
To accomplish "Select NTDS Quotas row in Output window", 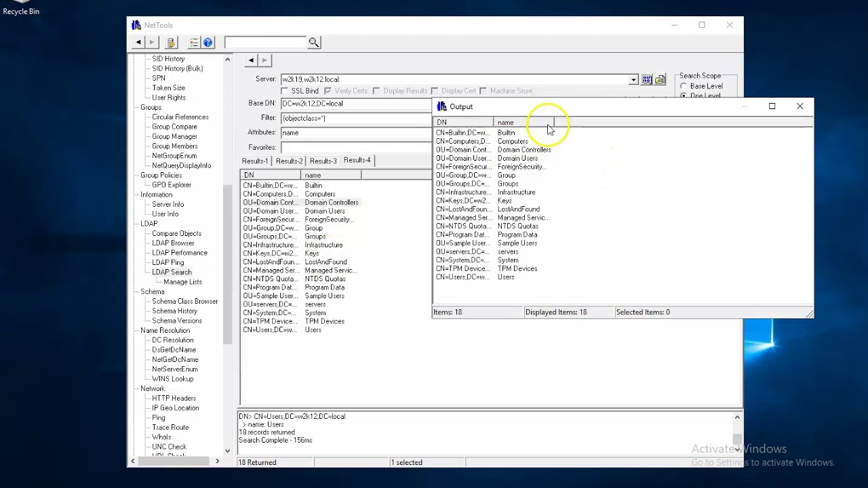I will click(494, 226).
